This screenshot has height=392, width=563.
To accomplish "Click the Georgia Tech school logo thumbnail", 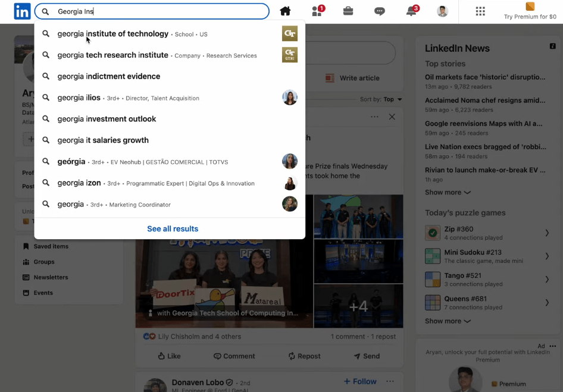I will 290,33.
